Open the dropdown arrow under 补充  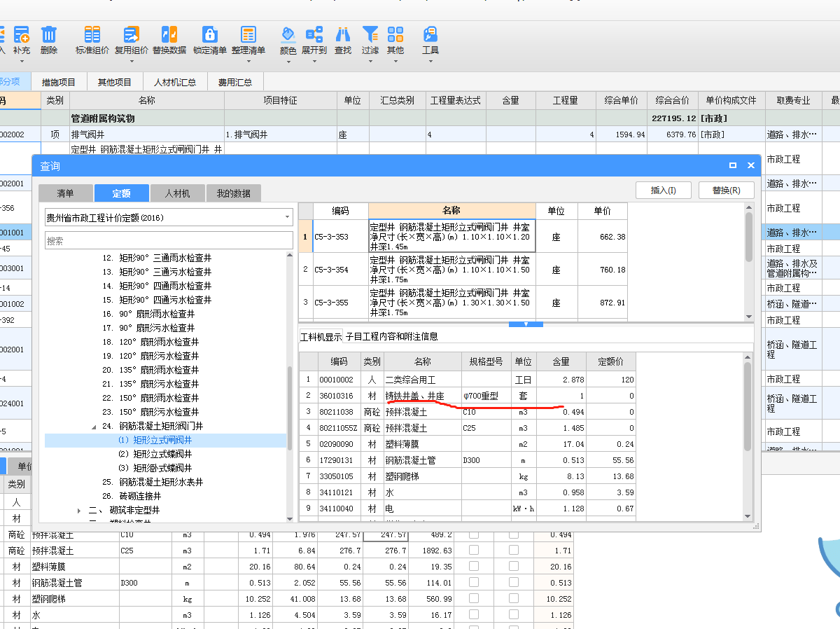pyautogui.click(x=21, y=61)
